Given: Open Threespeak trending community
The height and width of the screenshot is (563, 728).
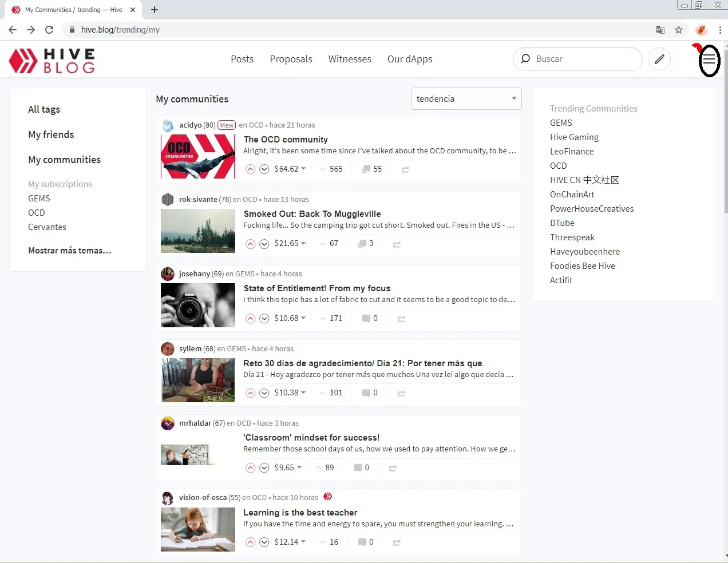Looking at the screenshot, I should tap(572, 237).
